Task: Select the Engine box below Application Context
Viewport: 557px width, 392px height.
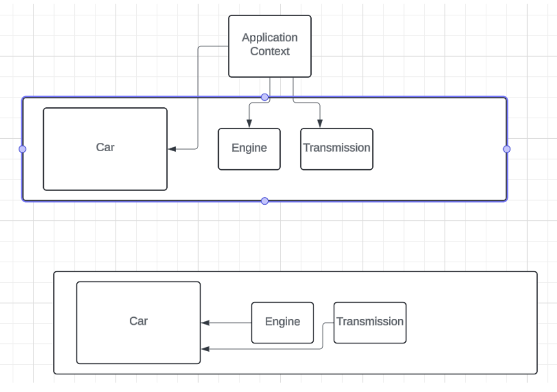Action: pyautogui.click(x=249, y=149)
